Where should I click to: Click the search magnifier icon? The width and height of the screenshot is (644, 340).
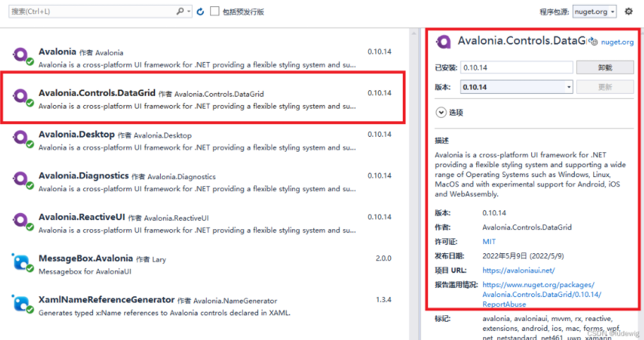pos(180,11)
